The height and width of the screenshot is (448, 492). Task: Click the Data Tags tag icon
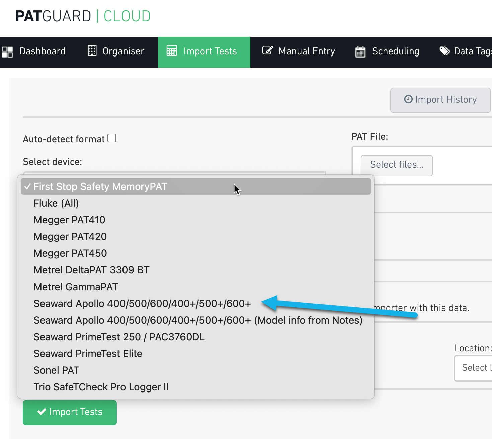(x=445, y=51)
